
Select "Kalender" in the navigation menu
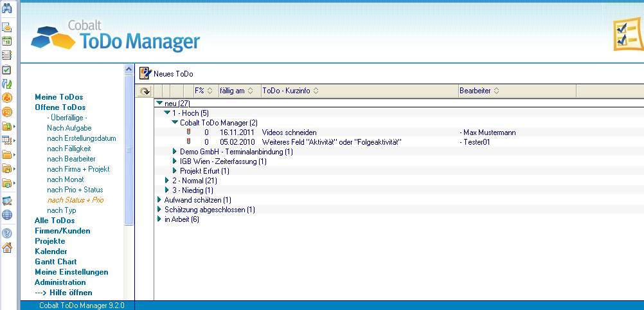[51, 251]
